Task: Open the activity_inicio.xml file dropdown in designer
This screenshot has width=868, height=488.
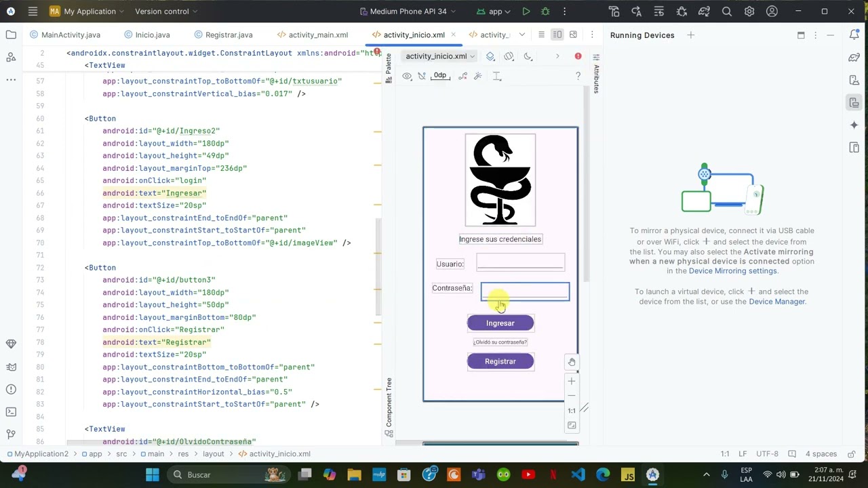Action: [x=440, y=56]
